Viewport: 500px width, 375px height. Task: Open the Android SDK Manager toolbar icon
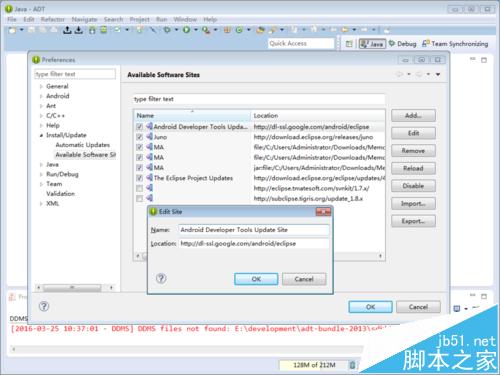point(92,30)
